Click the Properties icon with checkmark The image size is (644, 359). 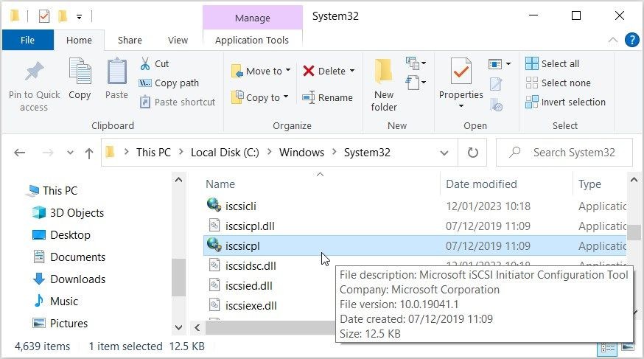tap(461, 71)
